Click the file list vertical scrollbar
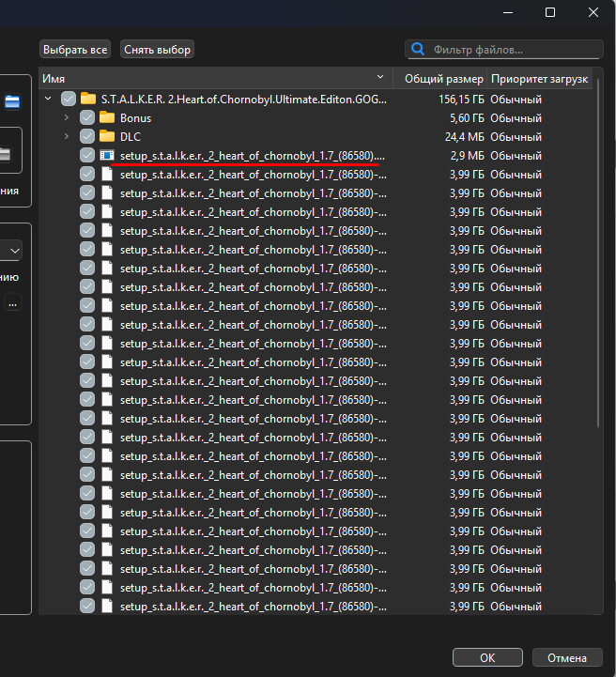The width and height of the screenshot is (616, 677). pyautogui.click(x=598, y=282)
